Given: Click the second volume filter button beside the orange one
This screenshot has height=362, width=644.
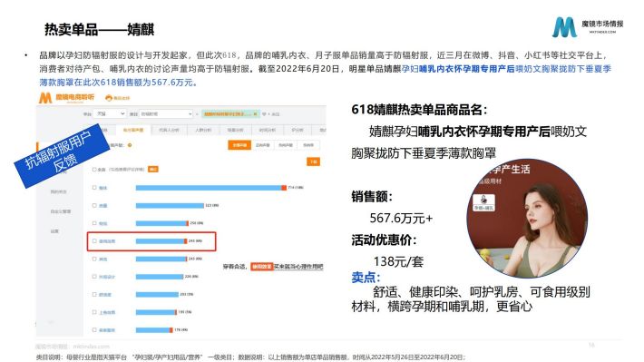Looking at the screenshot, I should tap(262, 145).
